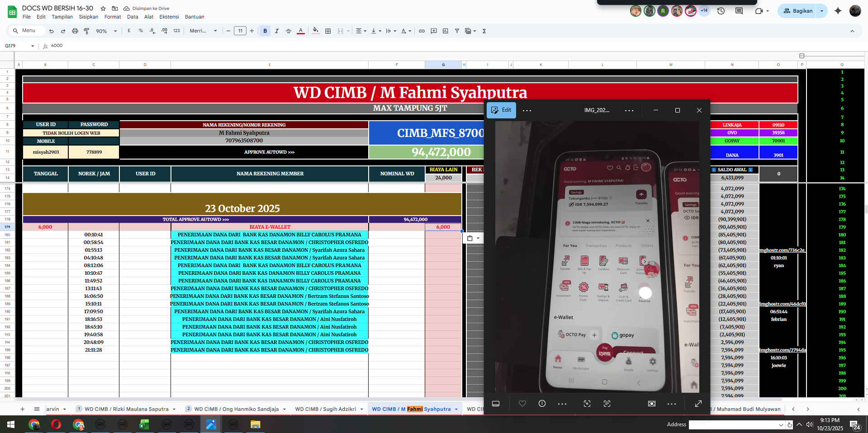Image resolution: width=868 pixels, height=433 pixels.
Task: Decrease decimal places
Action: tap(152, 31)
